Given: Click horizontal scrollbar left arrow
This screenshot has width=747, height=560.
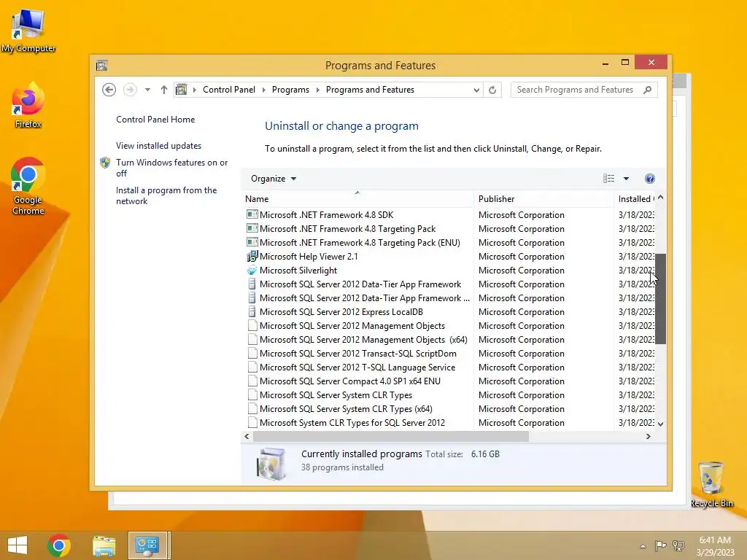Looking at the screenshot, I should (x=247, y=436).
